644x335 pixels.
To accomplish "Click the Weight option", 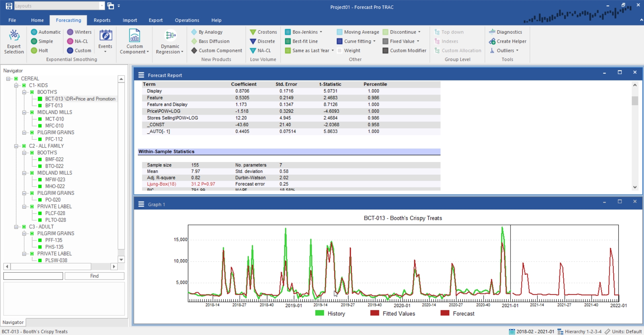I will pos(348,51).
